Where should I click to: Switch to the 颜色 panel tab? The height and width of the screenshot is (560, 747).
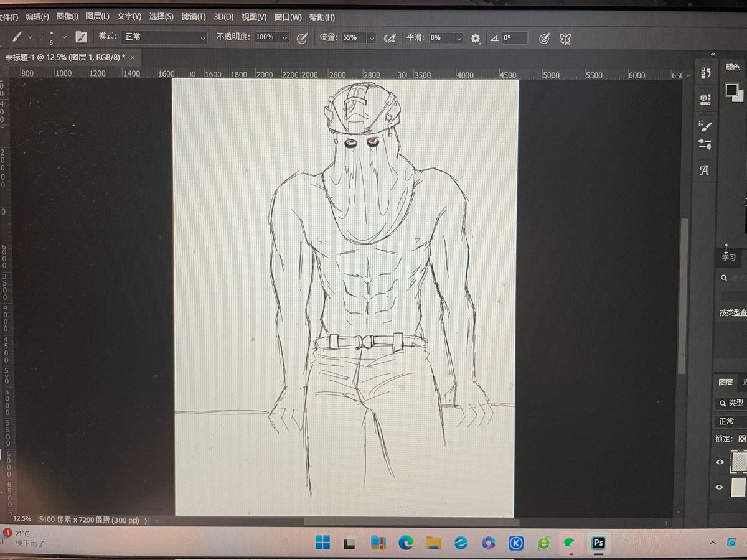click(x=733, y=67)
